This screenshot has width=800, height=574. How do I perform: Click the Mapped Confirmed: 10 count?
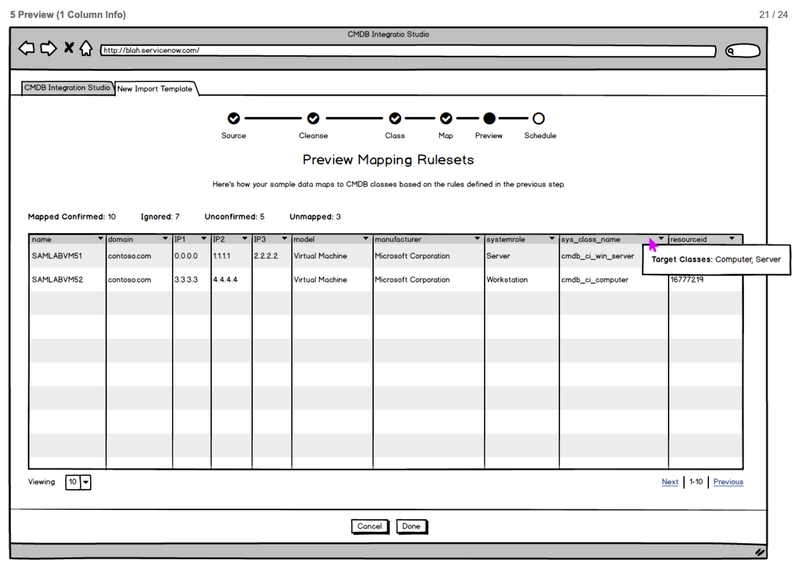(72, 217)
